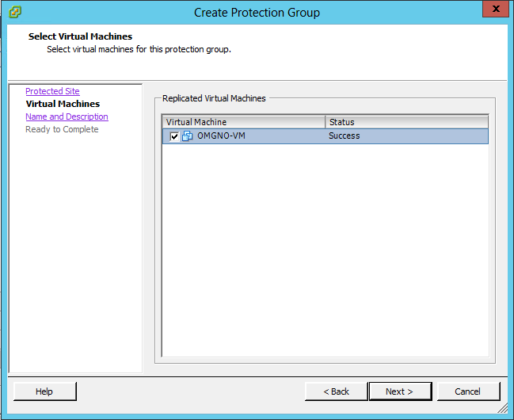Open the Name and Description step
Viewport: 514px width, 420px height.
[x=67, y=116]
